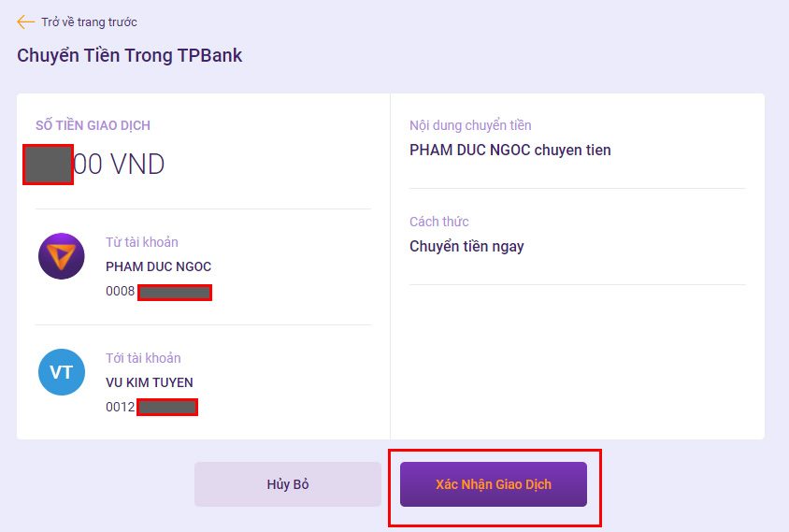The width and height of the screenshot is (789, 532).
Task: Click the "PHAM DUC NGOC chuyen tien" message
Action: [x=510, y=150]
